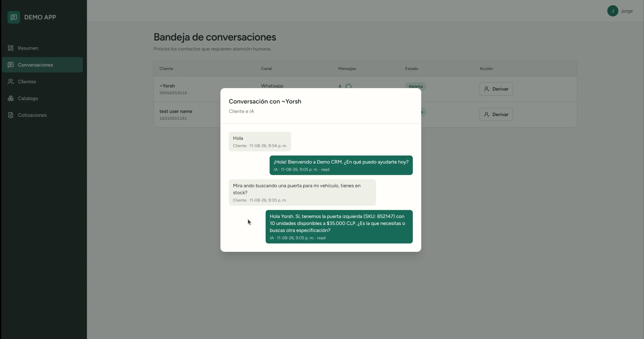Open the Resumen dashboard icon
This screenshot has width=644, height=339.
coord(11,48)
